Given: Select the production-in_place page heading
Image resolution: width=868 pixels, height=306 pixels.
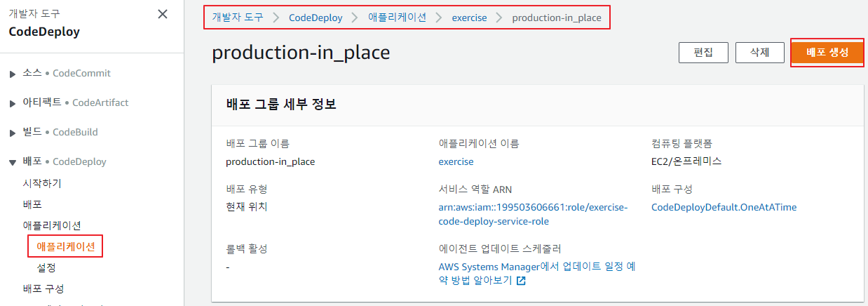Looking at the screenshot, I should click(x=301, y=53).
